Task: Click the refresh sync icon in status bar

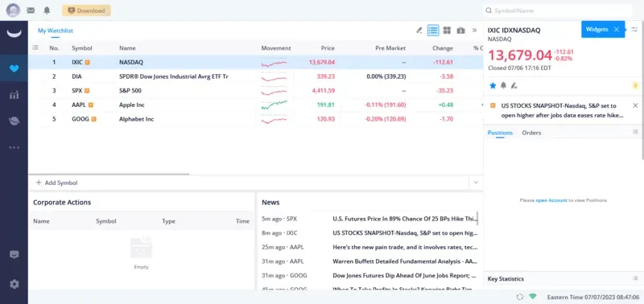Action: tap(520, 297)
